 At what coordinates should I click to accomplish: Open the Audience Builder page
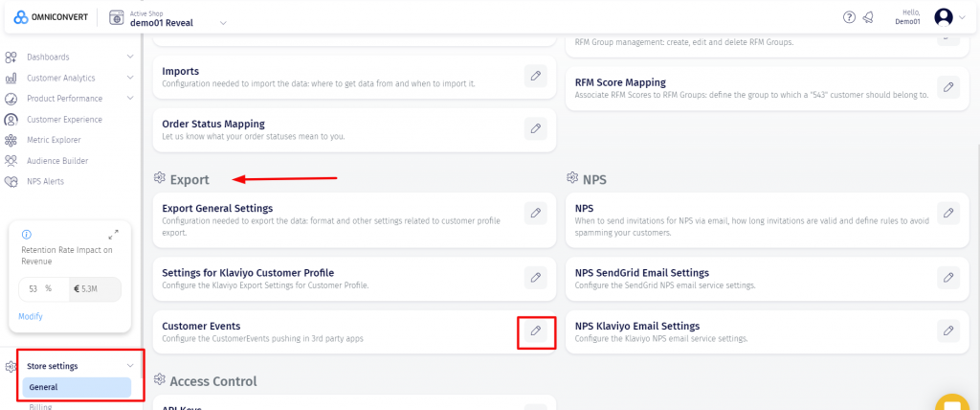56,161
